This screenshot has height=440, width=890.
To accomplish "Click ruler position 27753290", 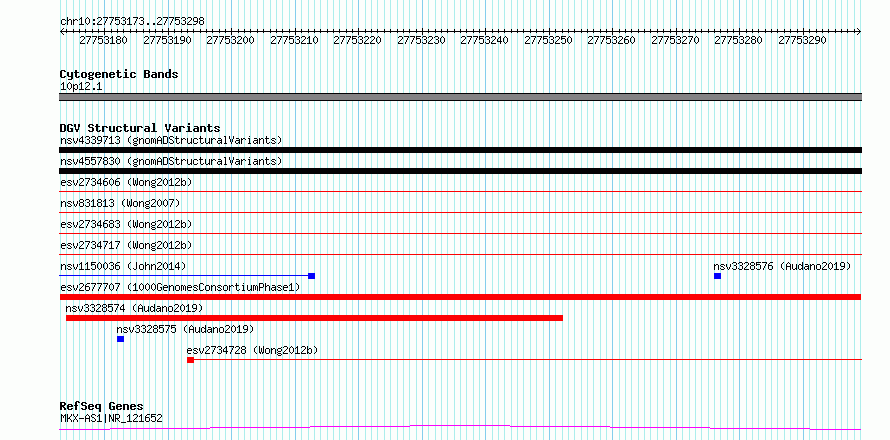I will (803, 40).
